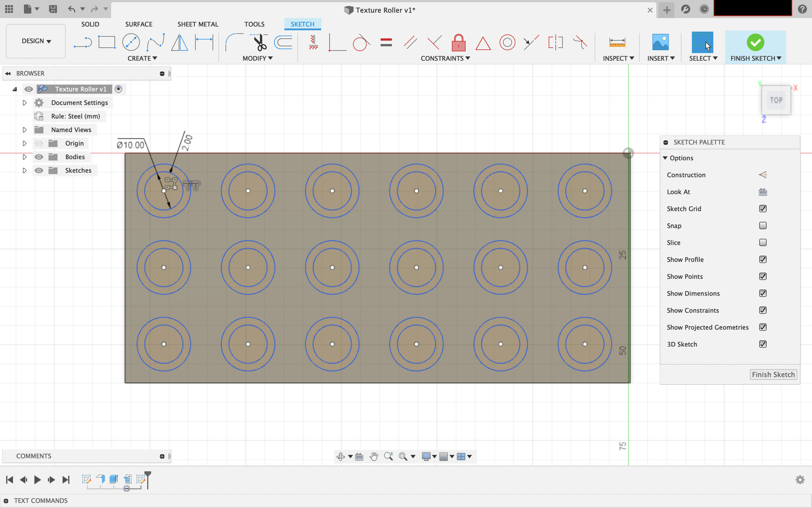
Task: Expand the Origin tree item
Action: tap(24, 143)
